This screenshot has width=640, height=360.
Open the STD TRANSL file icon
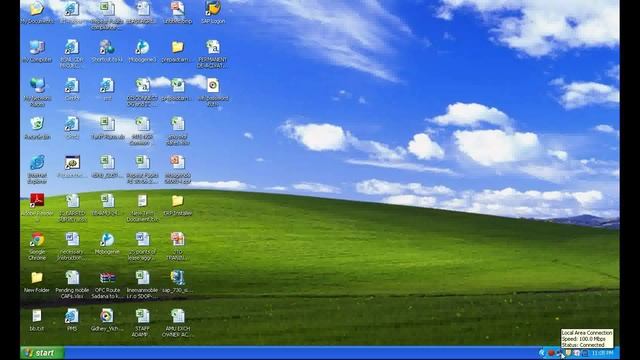tap(178, 240)
